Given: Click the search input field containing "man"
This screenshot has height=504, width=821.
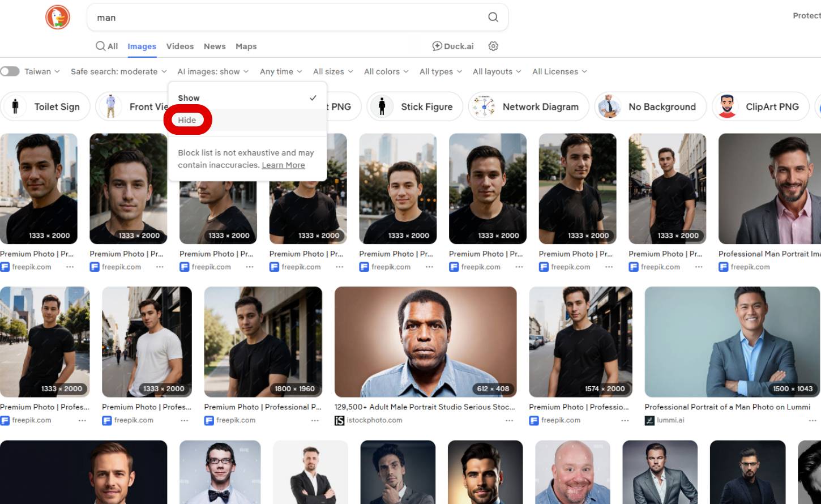Looking at the screenshot, I should coord(283,18).
